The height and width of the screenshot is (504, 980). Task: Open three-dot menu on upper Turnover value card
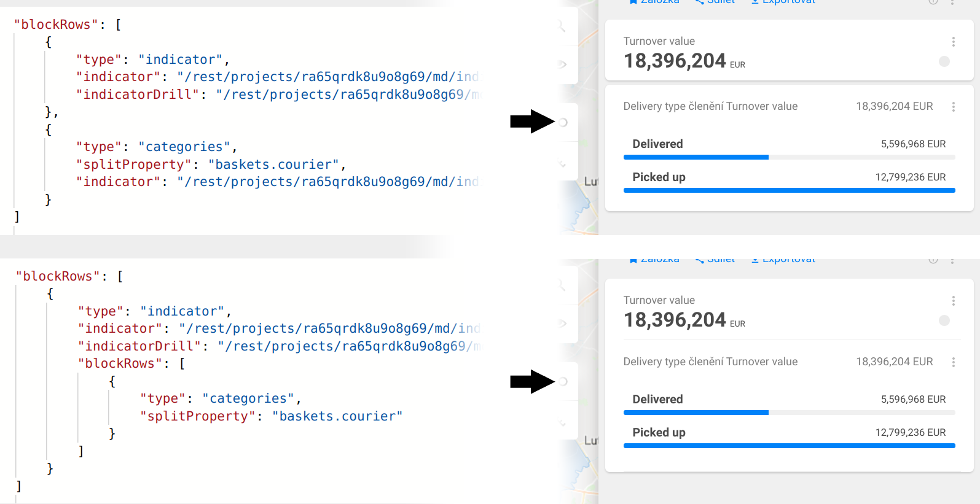(953, 42)
